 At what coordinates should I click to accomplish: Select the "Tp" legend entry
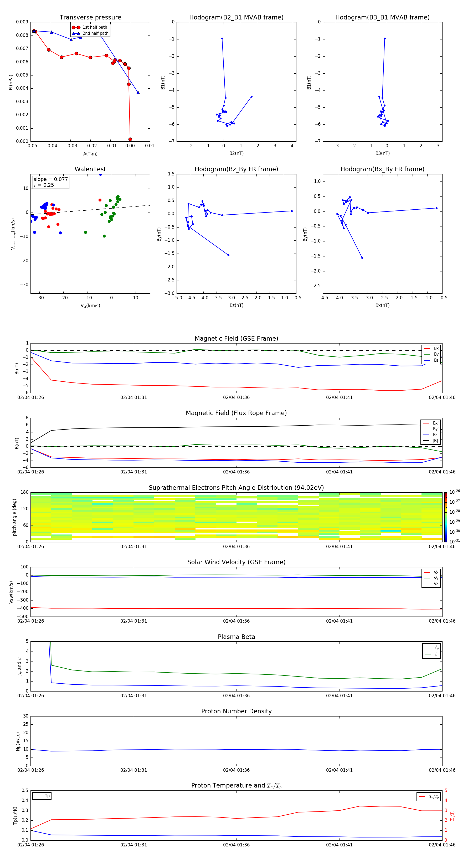click(42, 796)
